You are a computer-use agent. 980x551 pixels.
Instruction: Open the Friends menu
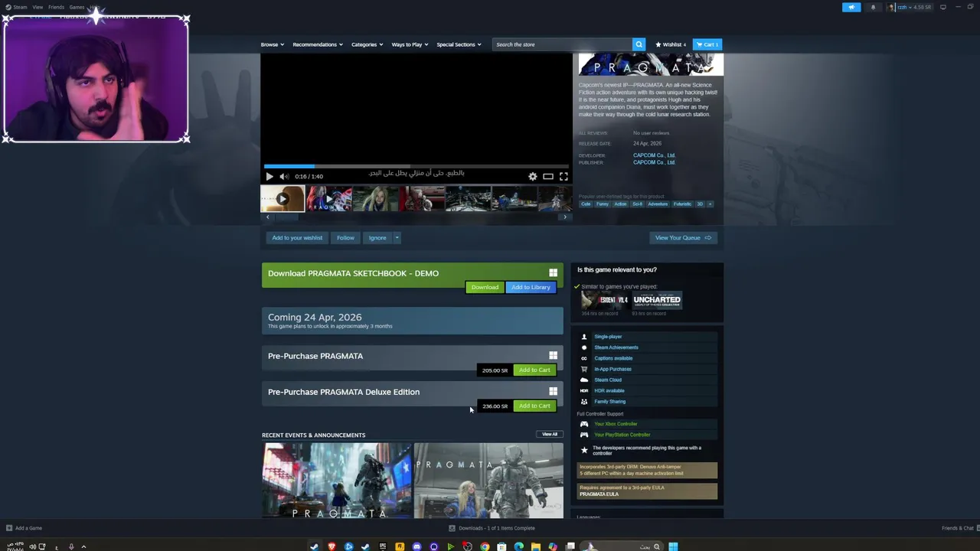click(x=56, y=7)
